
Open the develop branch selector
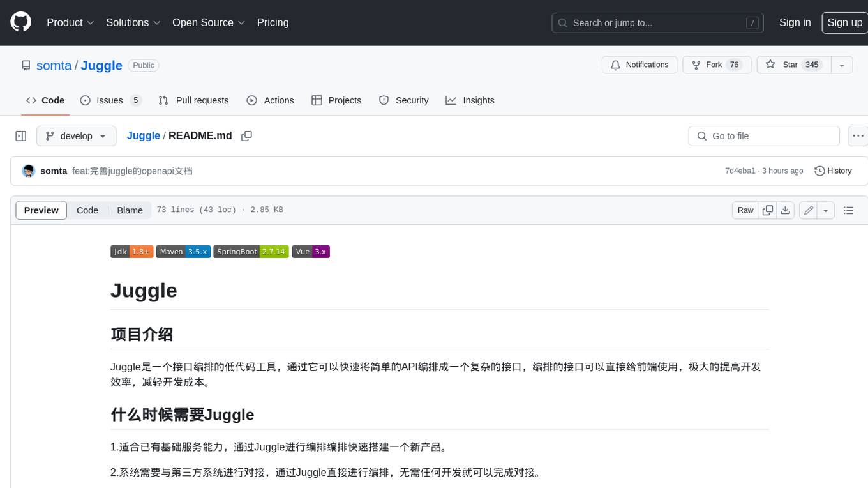pos(76,136)
